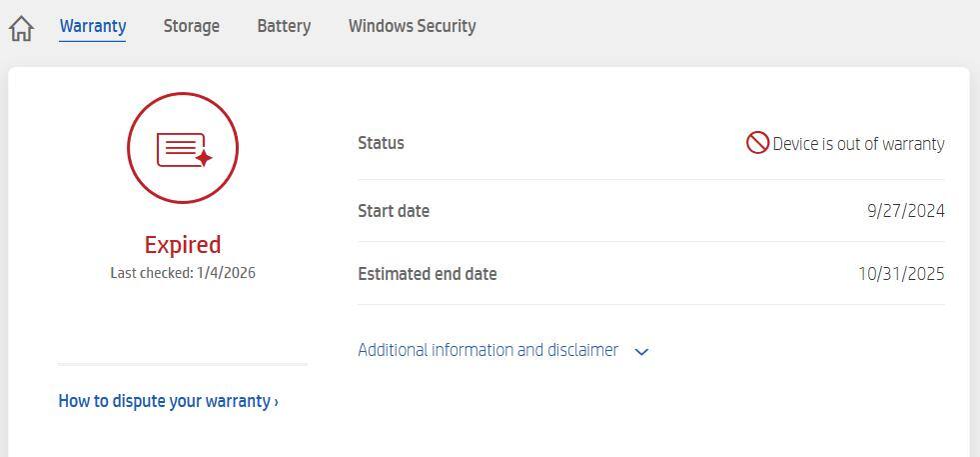Click the Estimated end date label
This screenshot has width=980, height=457.
click(x=427, y=274)
